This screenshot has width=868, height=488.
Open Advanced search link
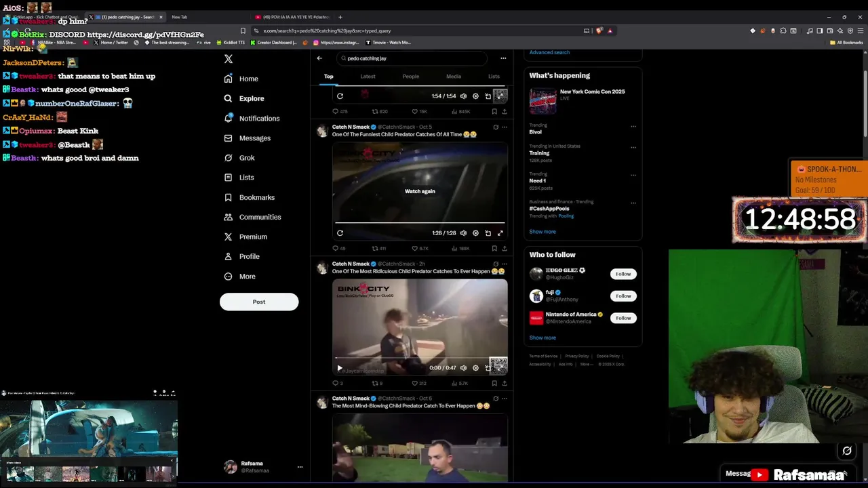coord(549,52)
